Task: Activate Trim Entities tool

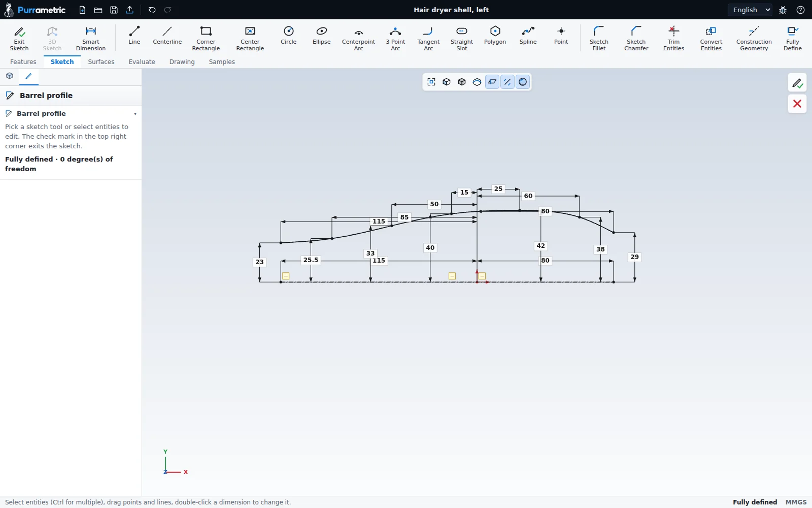Action: click(674, 38)
